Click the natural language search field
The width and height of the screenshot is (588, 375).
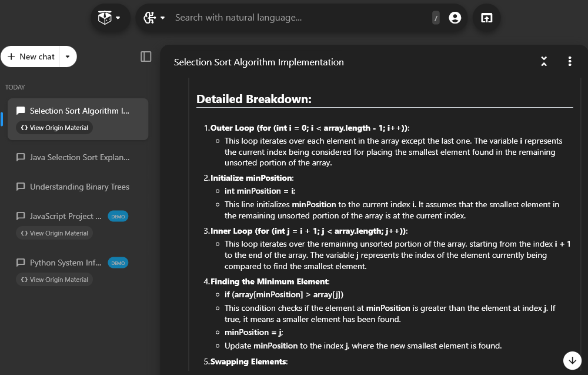click(300, 18)
